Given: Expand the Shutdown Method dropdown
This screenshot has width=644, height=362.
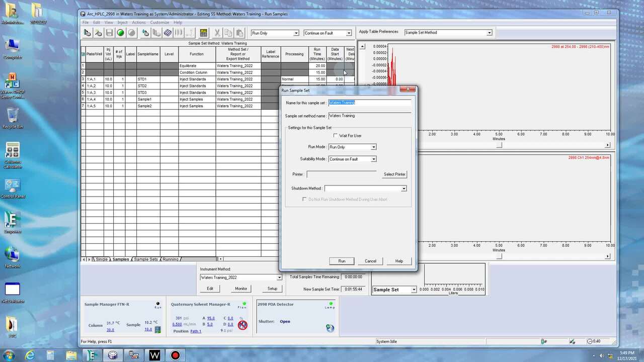Looking at the screenshot, I should click(x=404, y=189).
